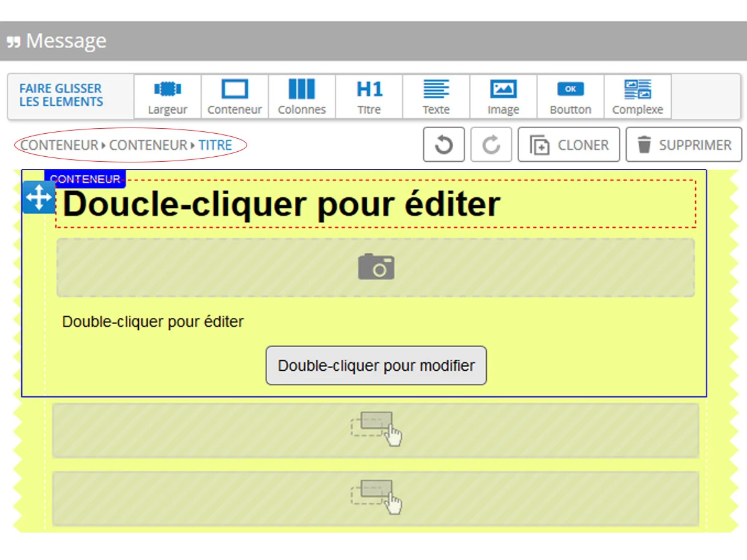This screenshot has height=560, width=747.
Task: Pick the Boutton element icon
Action: point(570,96)
